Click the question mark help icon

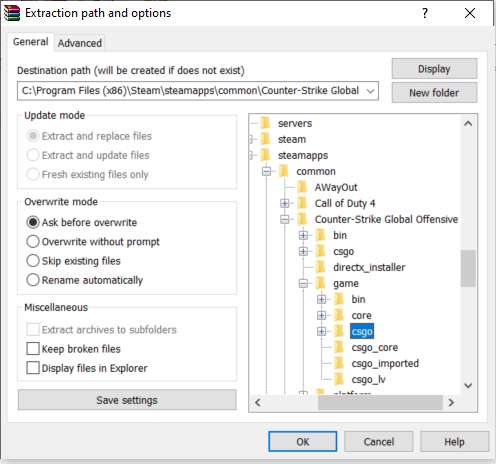click(425, 13)
